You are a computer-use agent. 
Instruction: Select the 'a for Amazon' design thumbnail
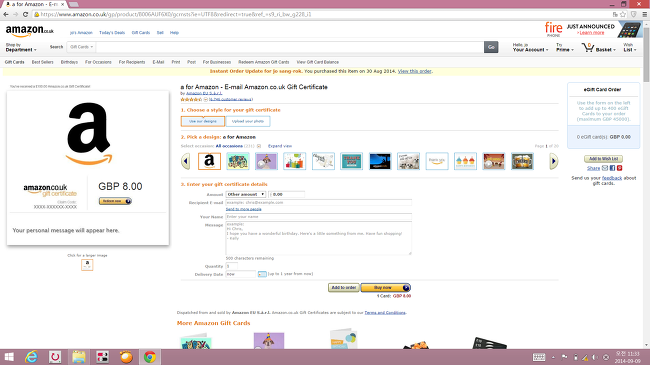[x=209, y=161]
